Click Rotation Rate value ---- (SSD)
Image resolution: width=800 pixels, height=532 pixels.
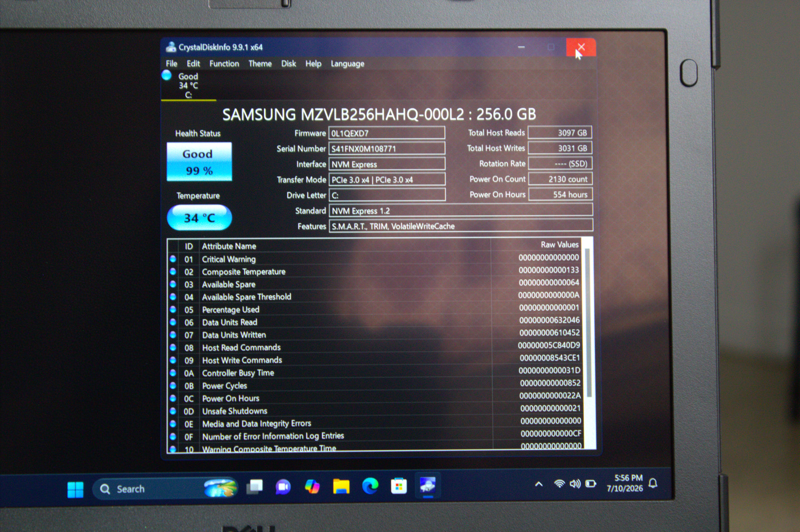point(560,163)
